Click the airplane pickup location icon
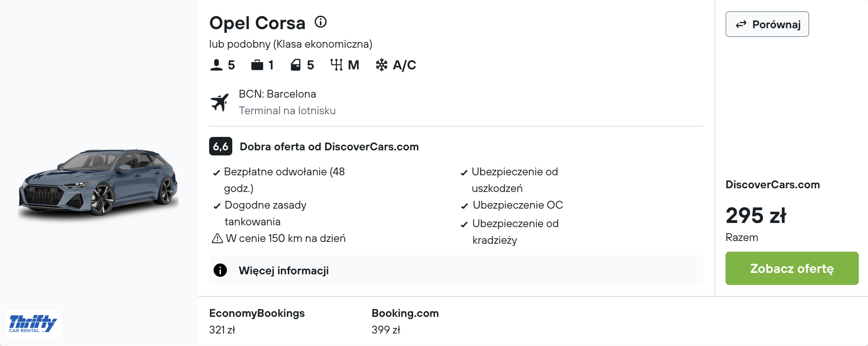This screenshot has height=346, width=868. (220, 102)
